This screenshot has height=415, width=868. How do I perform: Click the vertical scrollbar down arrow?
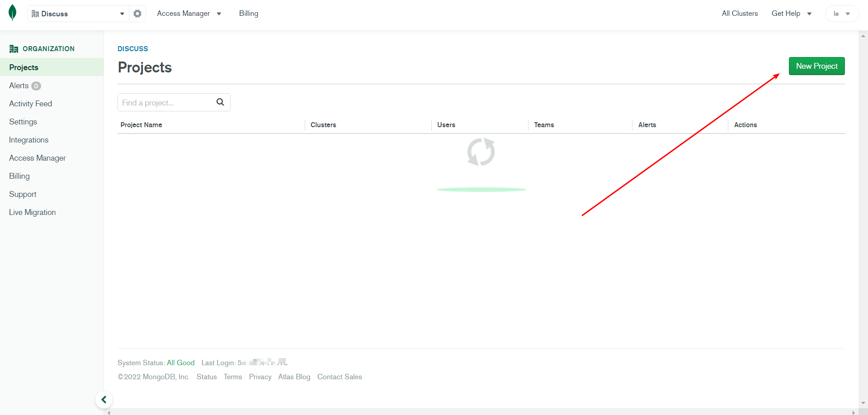click(x=863, y=403)
